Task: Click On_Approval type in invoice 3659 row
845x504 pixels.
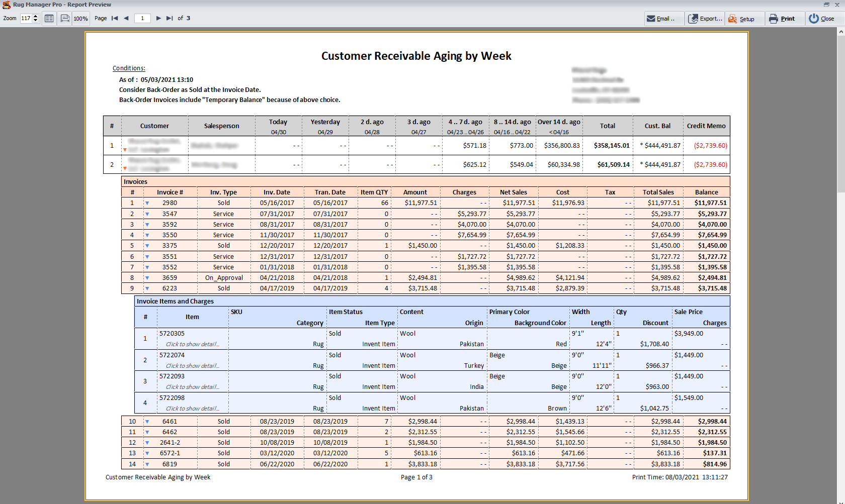Action: [224, 278]
